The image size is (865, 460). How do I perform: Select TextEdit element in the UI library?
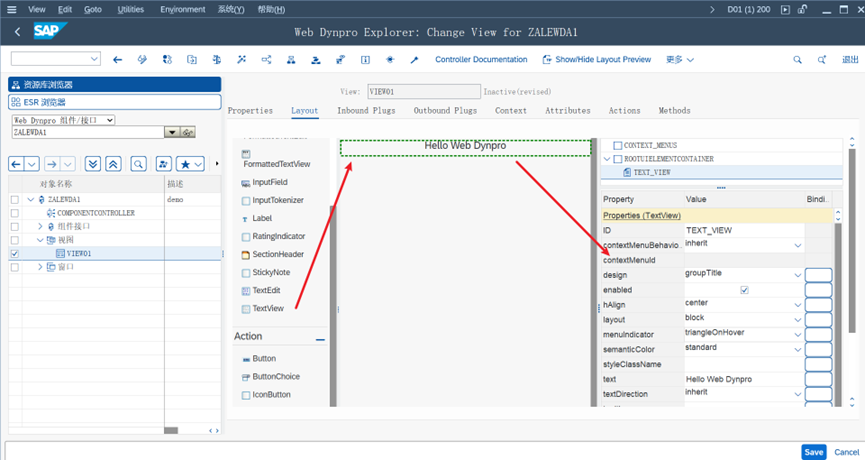[x=261, y=290]
